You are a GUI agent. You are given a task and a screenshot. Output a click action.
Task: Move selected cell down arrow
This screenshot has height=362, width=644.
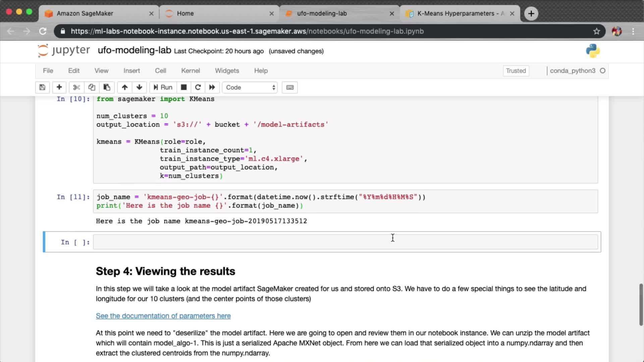coord(140,87)
